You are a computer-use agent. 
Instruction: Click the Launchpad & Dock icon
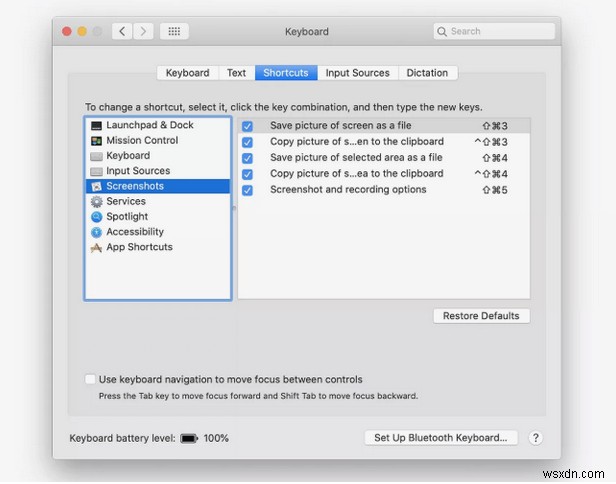(x=96, y=125)
